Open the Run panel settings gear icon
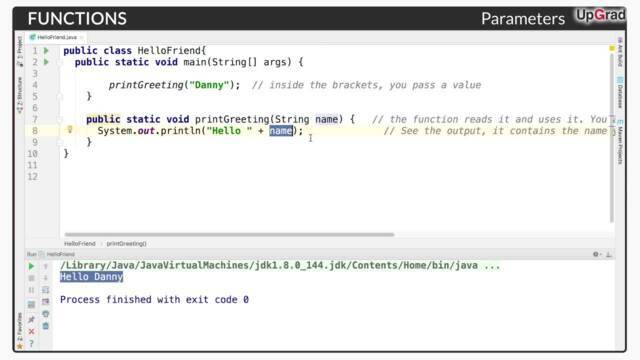 point(596,254)
